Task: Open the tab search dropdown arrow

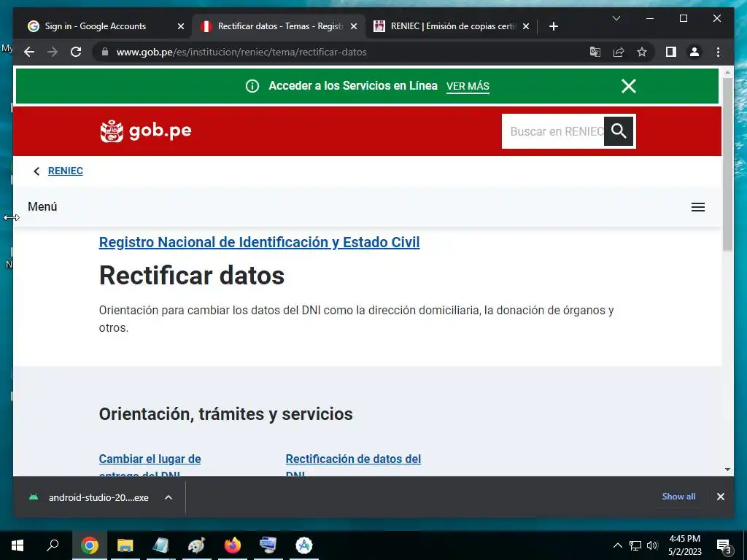Action: [616, 18]
